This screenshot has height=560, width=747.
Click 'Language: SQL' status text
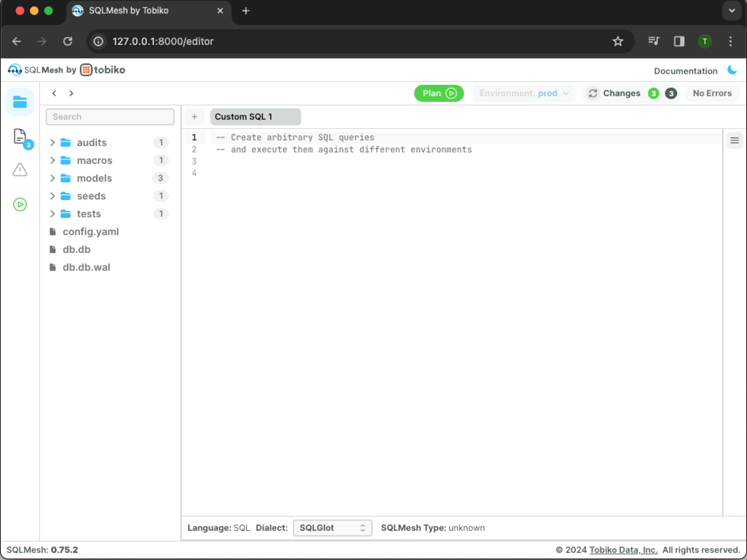coord(218,528)
